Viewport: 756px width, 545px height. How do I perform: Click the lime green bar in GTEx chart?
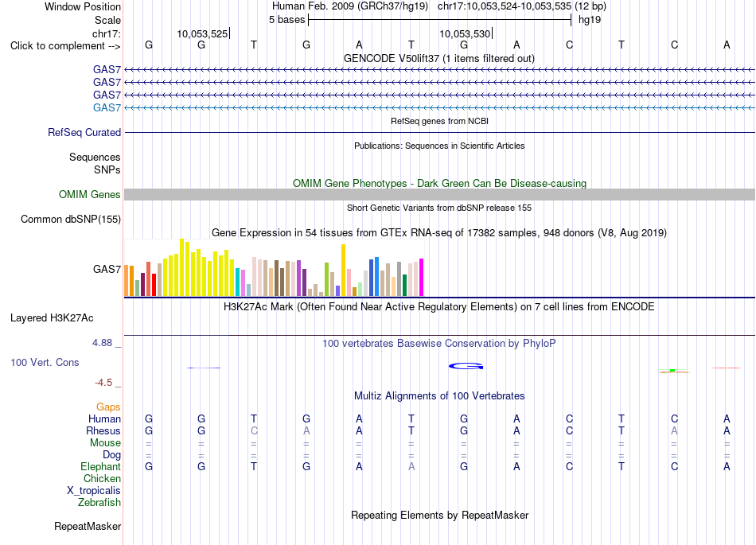[326, 279]
